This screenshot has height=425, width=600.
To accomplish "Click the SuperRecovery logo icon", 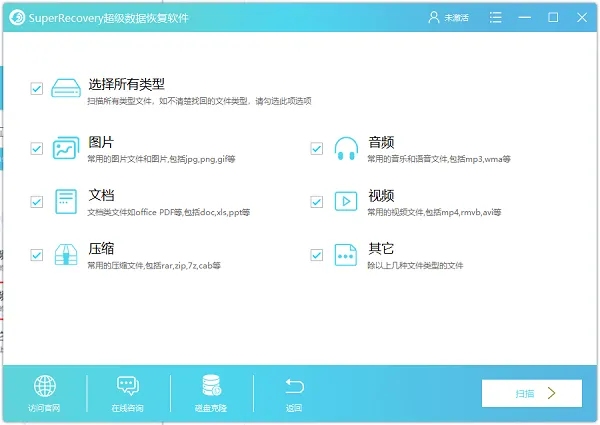I will (17, 18).
